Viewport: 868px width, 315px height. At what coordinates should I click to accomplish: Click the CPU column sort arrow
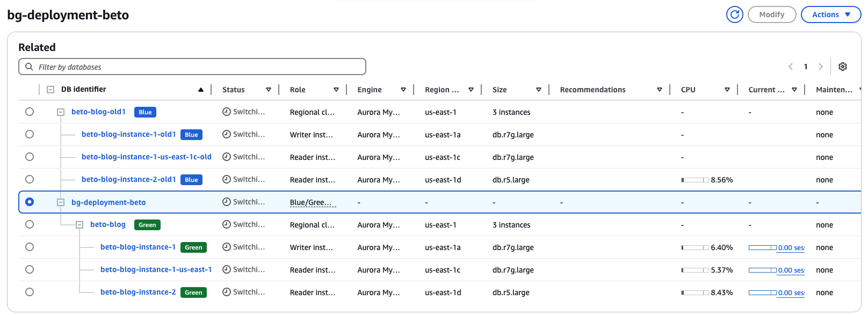tap(727, 90)
